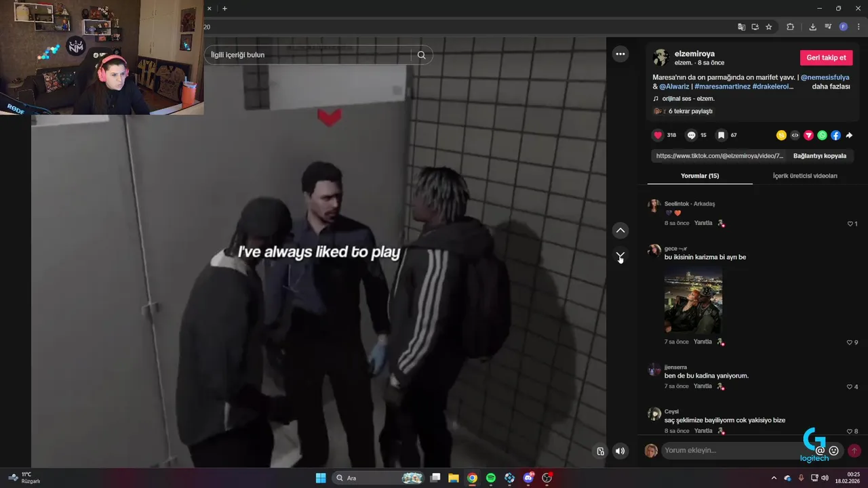Open Spotify from the taskbar
Screen dimensions: 868x488
(x=491, y=478)
